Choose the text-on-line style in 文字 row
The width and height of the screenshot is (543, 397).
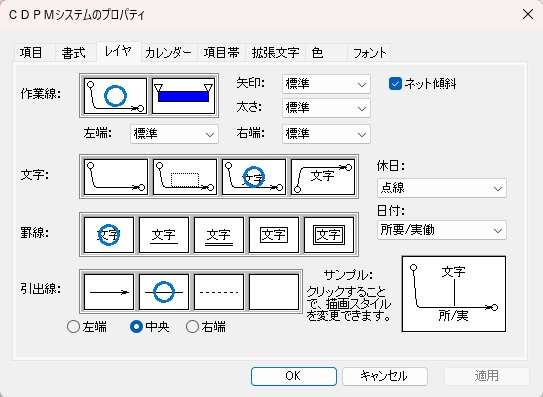coord(254,177)
